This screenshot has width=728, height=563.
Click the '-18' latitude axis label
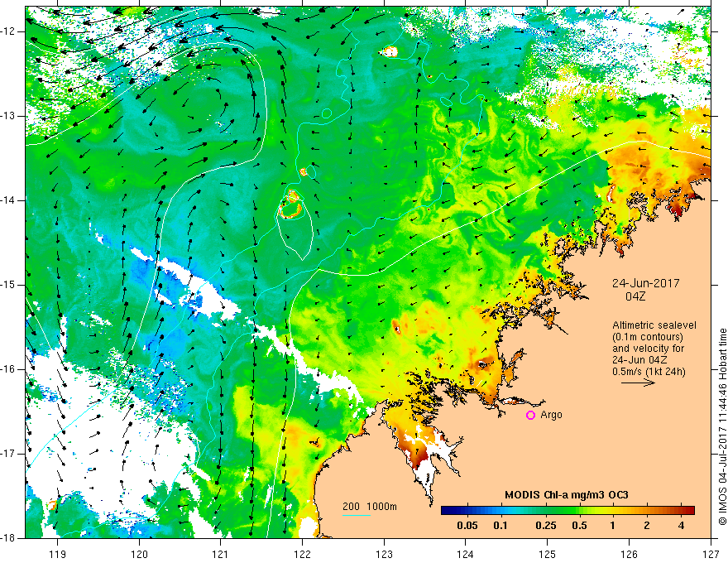(x=9, y=538)
